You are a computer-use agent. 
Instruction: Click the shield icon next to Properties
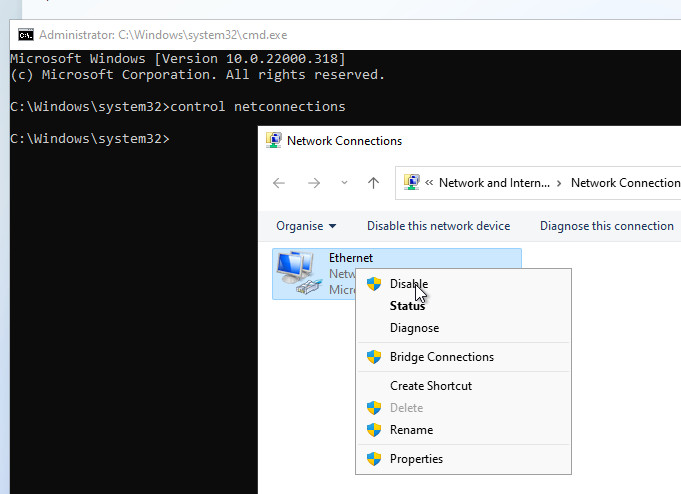point(374,459)
